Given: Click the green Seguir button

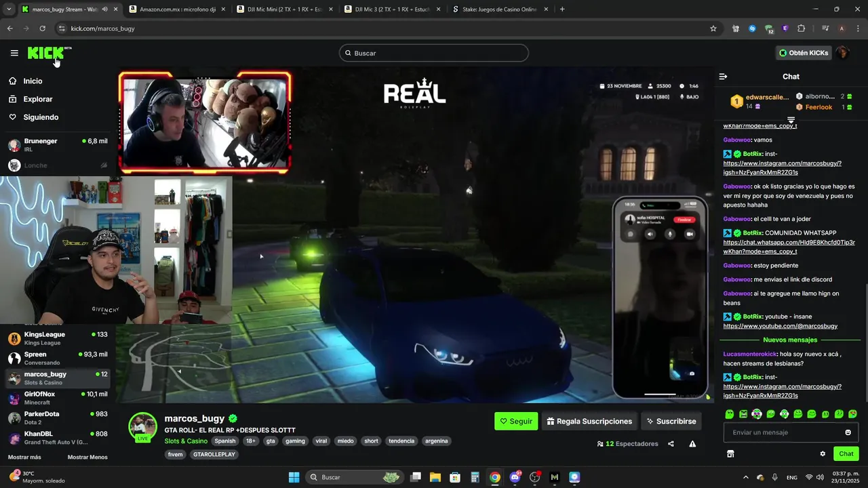Looking at the screenshot, I should click(x=516, y=421).
